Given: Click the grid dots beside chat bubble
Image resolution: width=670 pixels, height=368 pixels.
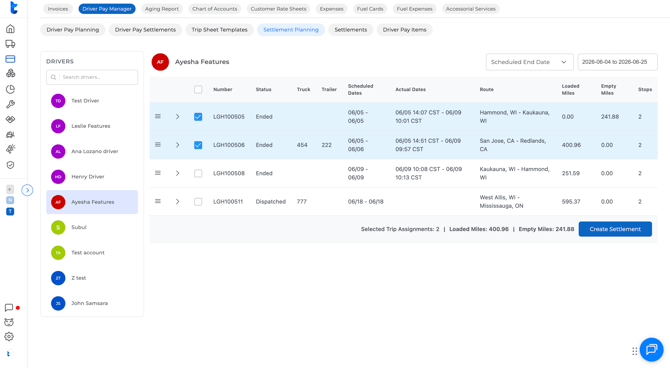Looking at the screenshot, I should coord(635,351).
